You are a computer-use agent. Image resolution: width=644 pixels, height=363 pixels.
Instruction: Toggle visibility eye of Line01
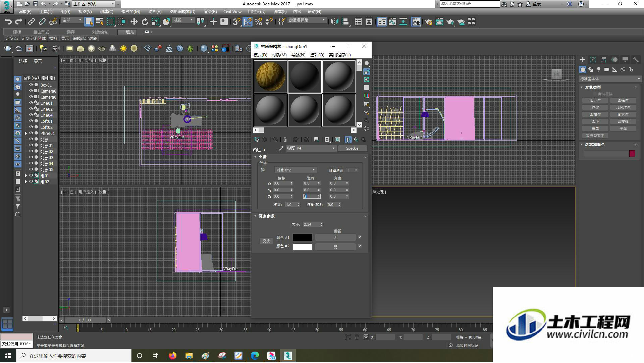(31, 103)
